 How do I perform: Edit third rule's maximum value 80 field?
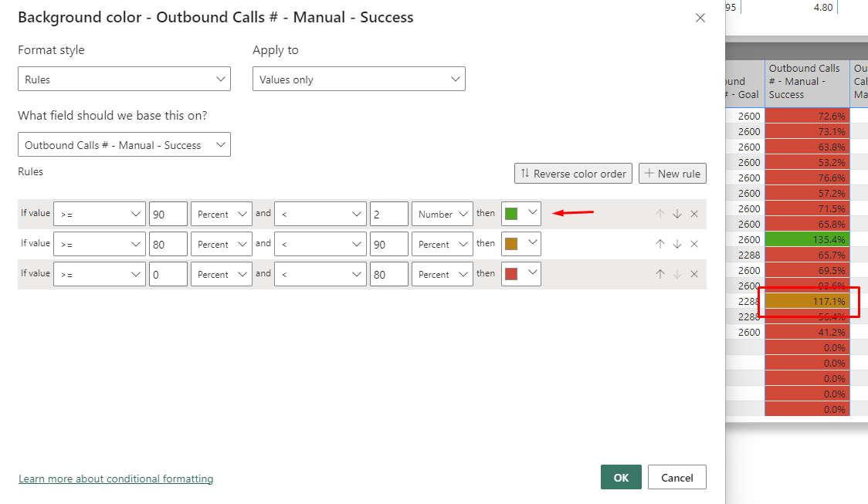click(389, 274)
